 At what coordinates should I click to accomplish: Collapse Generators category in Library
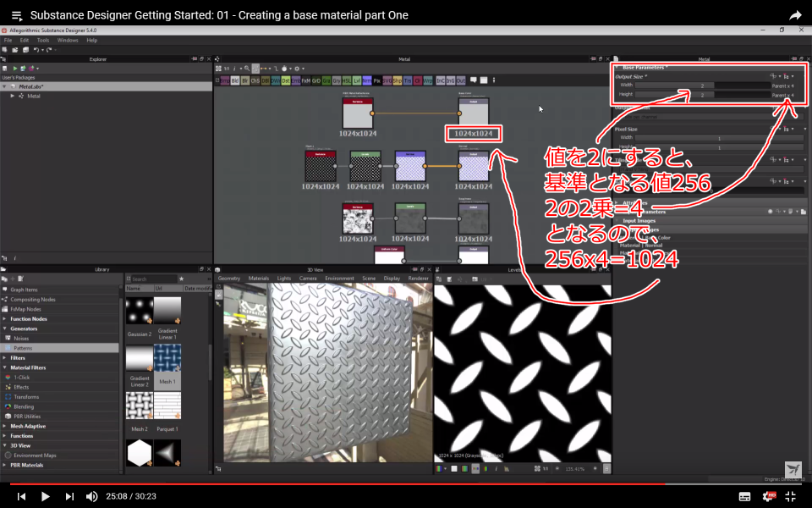5,329
